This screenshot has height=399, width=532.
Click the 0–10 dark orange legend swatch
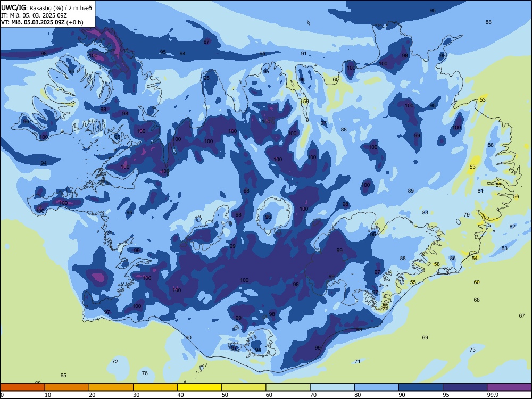tap(22, 387)
